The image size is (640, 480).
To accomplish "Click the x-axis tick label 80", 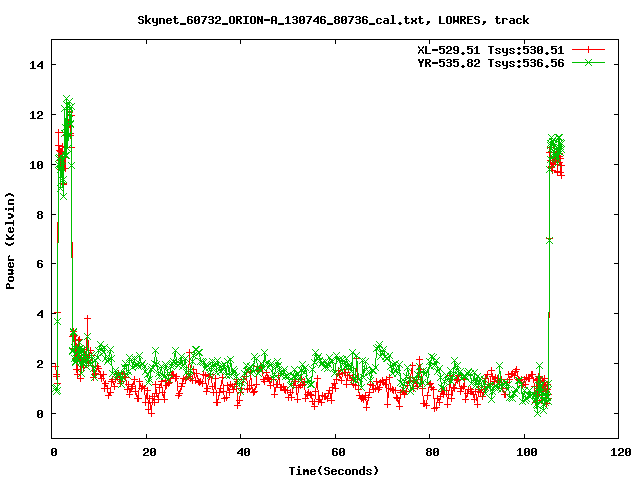I will coord(432,452).
